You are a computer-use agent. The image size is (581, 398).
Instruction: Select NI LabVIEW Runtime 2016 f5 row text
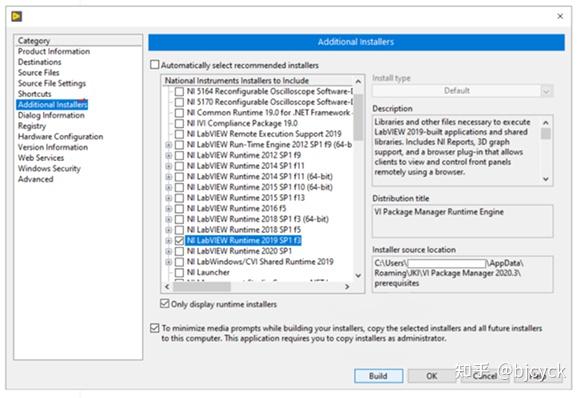click(236, 209)
